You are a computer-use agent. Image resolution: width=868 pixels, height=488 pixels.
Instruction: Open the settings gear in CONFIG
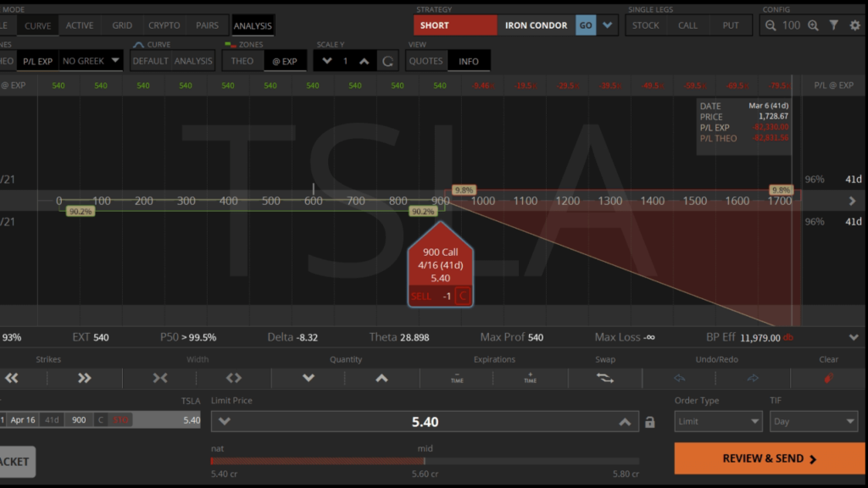click(855, 25)
